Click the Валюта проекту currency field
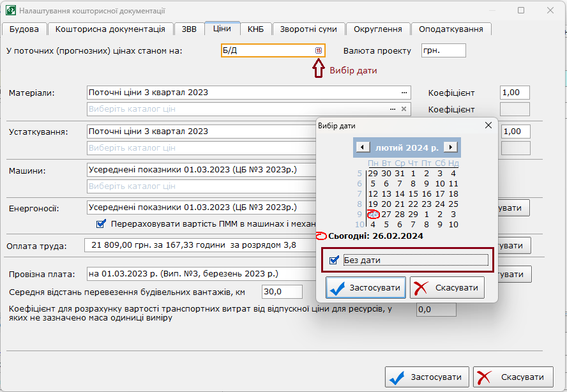This screenshot has width=567, height=392. coord(444,50)
